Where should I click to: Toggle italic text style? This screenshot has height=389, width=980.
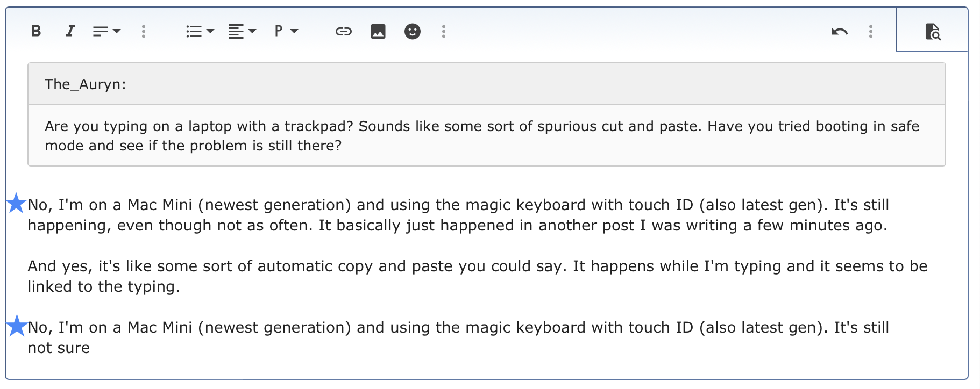pyautogui.click(x=70, y=31)
